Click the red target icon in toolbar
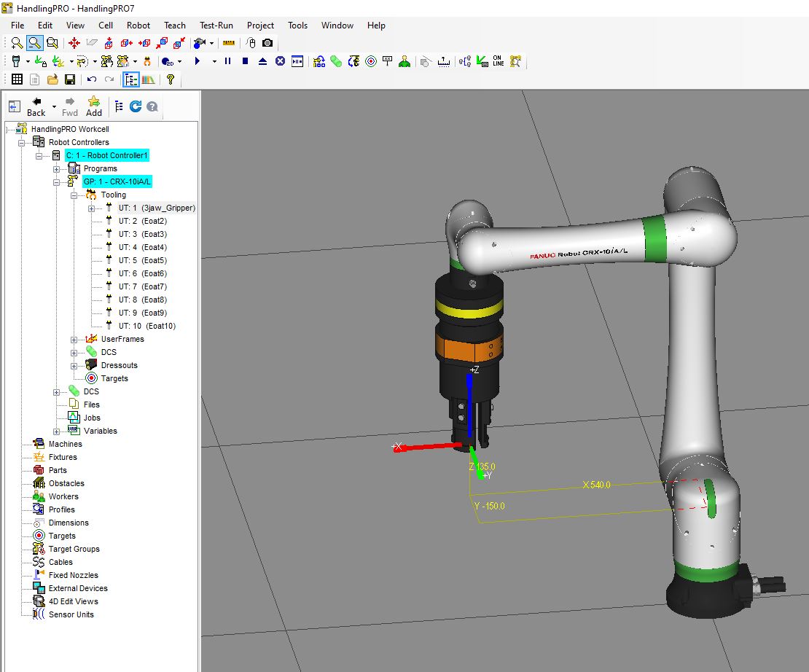This screenshot has width=809, height=672. click(x=370, y=61)
